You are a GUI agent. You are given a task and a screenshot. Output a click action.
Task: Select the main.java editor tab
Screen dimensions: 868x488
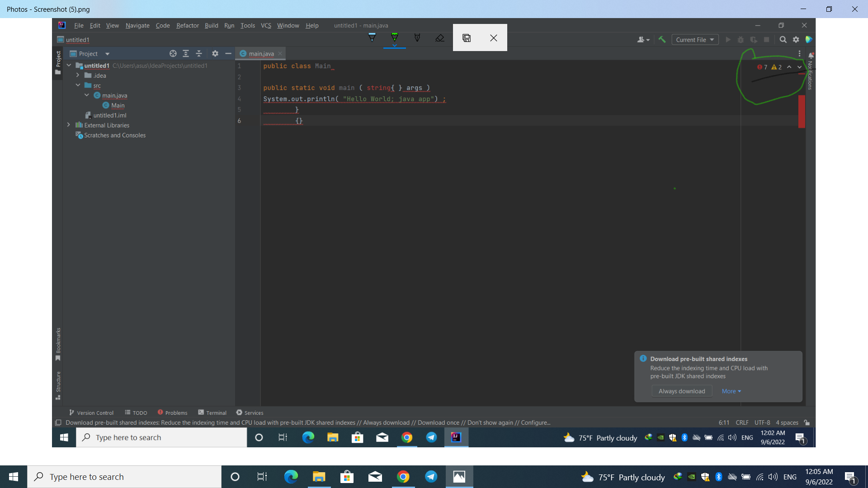point(260,53)
